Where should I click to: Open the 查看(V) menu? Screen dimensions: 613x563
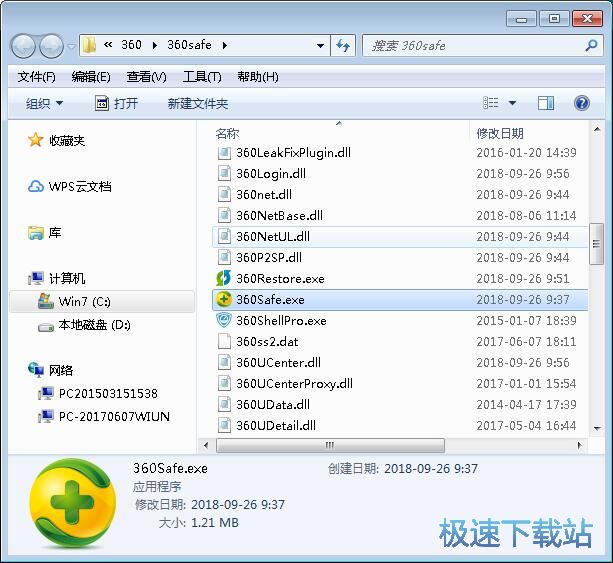[146, 77]
